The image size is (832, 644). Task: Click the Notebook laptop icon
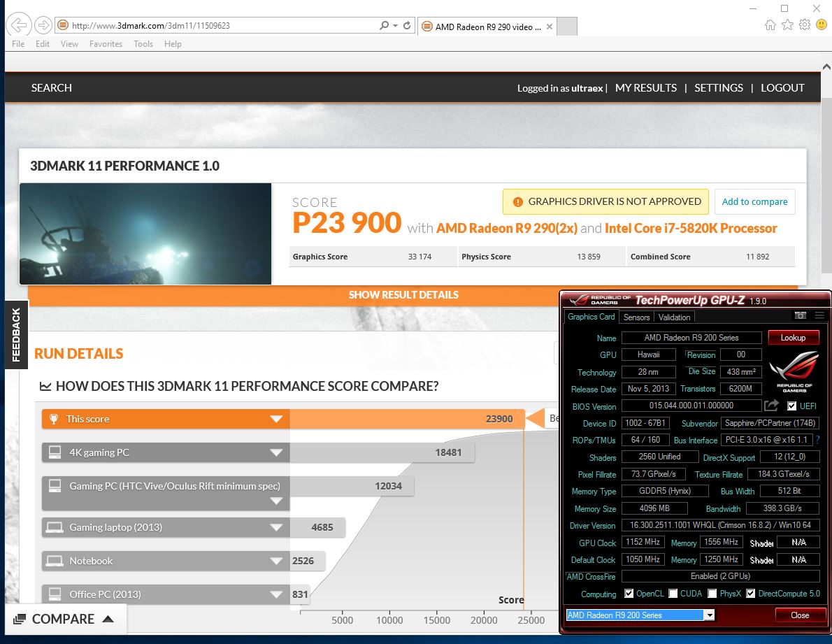[55, 561]
